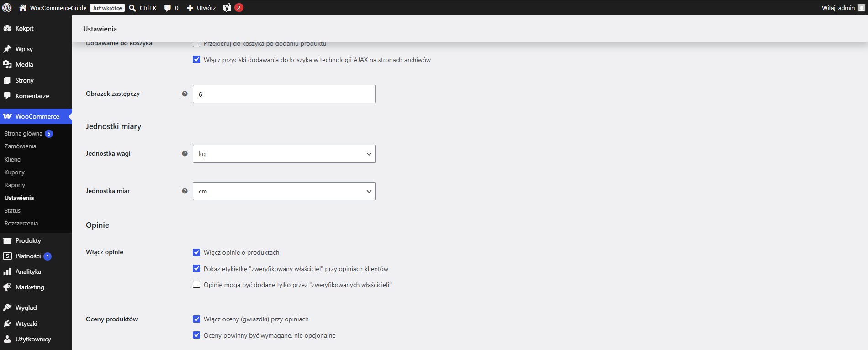Image resolution: width=868 pixels, height=350 pixels.
Task: Click the Już wkrótce badge
Action: [x=107, y=8]
